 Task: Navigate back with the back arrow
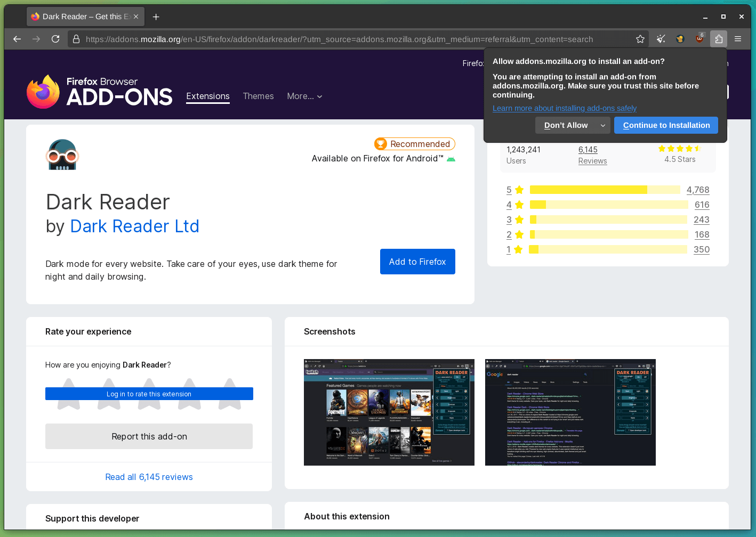click(x=17, y=39)
